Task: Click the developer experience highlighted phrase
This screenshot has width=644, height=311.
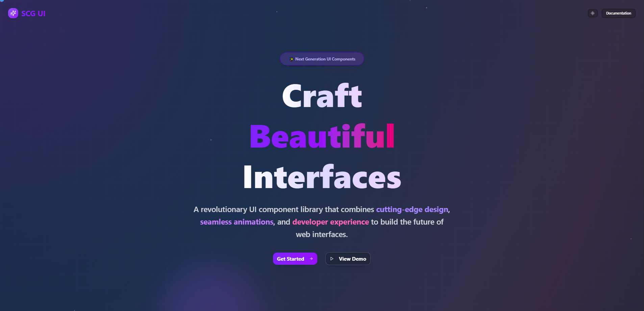Action: point(330,222)
